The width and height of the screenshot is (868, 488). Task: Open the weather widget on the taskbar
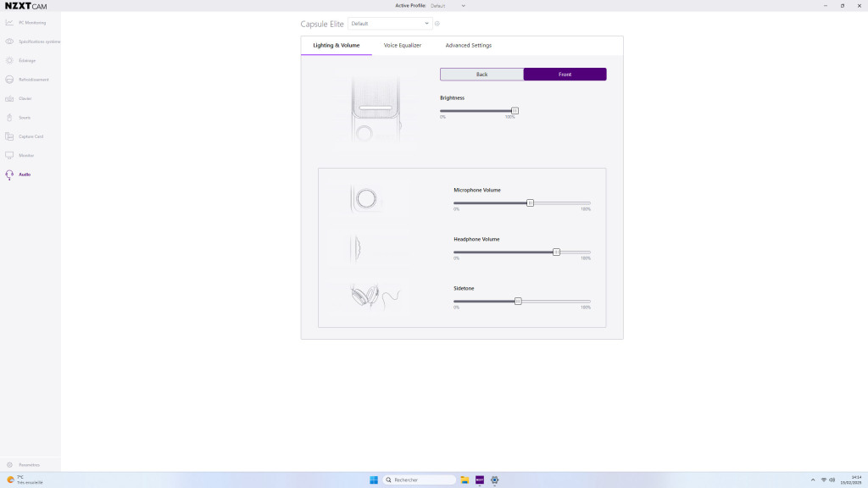pos(25,480)
